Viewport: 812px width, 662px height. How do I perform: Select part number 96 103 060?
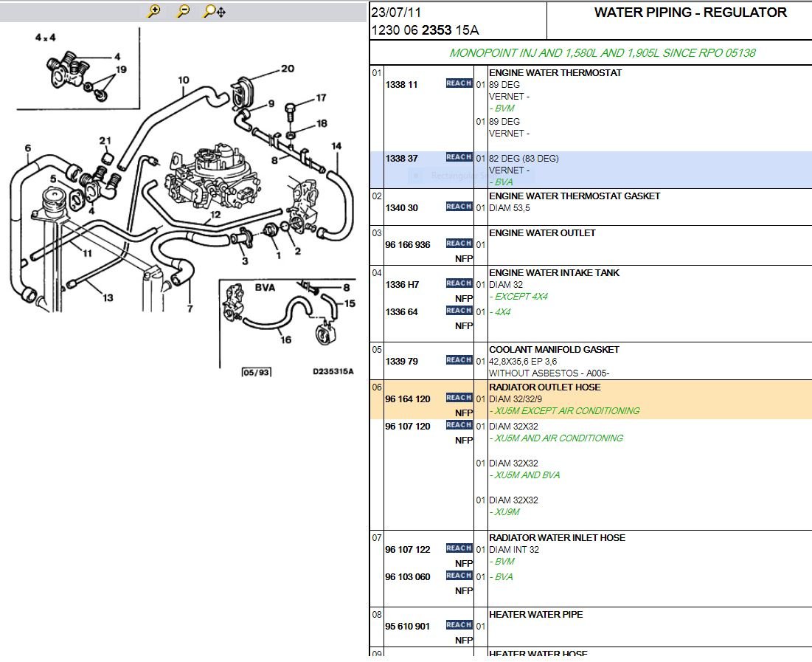click(x=408, y=577)
